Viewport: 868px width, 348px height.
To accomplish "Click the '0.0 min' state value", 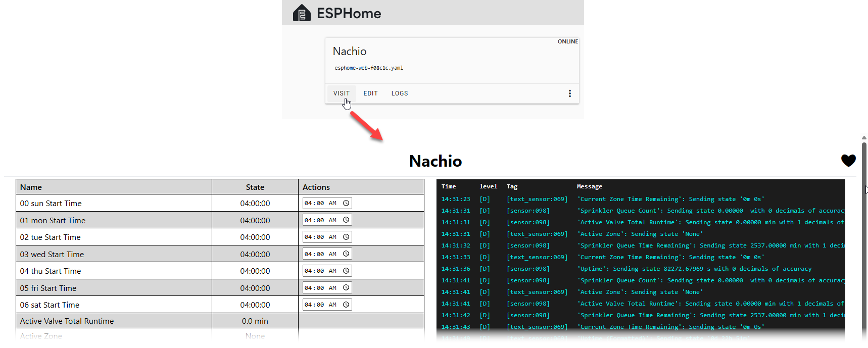I will pos(255,321).
